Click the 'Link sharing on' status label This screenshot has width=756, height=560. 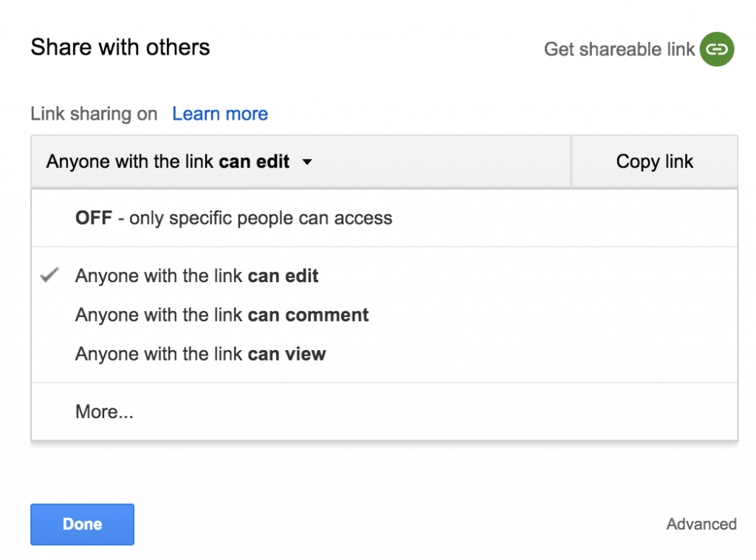[94, 115]
